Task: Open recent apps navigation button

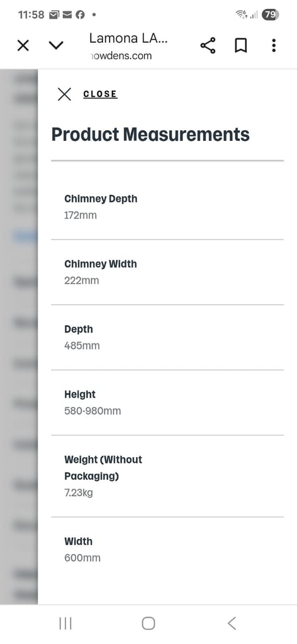Action: tap(65, 623)
